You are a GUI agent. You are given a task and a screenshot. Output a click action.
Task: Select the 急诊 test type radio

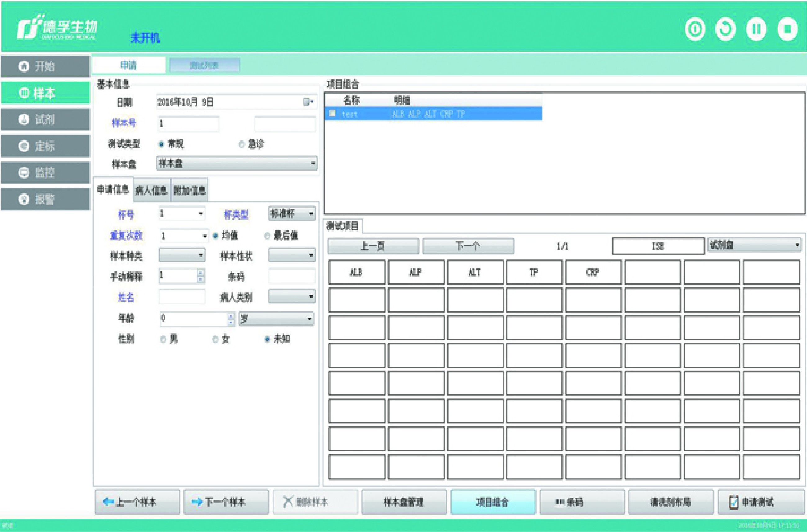(x=241, y=145)
